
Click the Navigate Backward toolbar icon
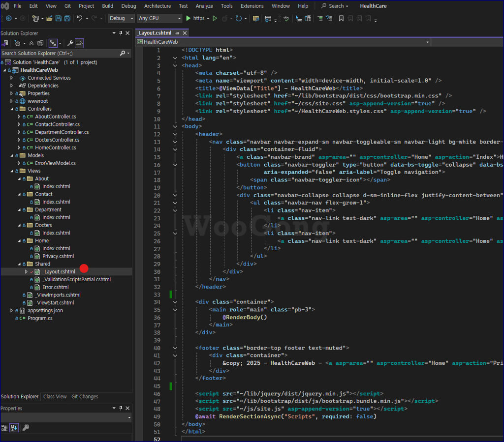[9, 18]
